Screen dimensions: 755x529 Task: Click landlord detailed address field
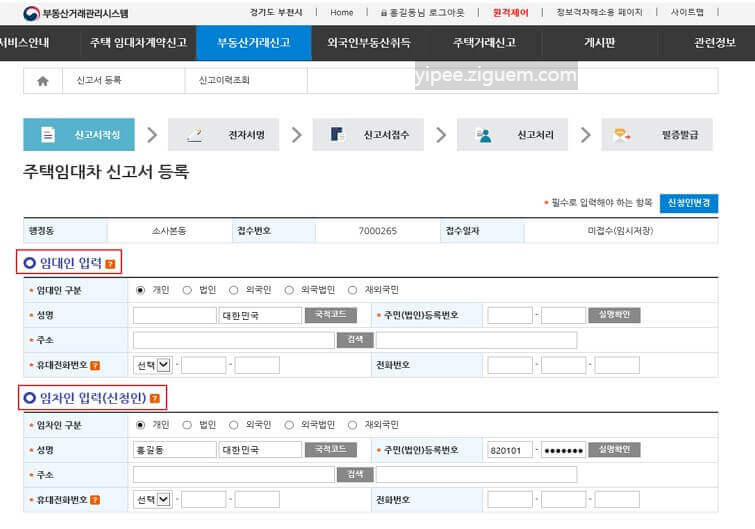[x=476, y=340]
